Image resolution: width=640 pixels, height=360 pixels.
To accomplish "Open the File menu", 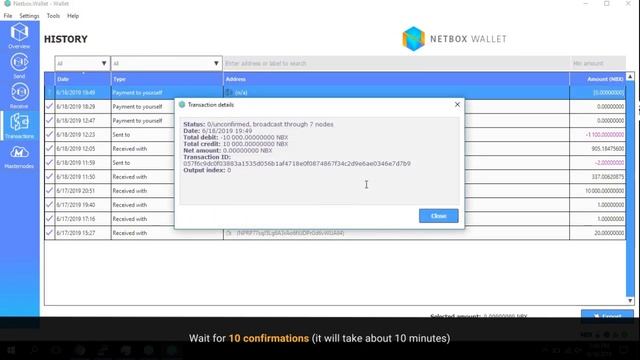I will [8, 16].
